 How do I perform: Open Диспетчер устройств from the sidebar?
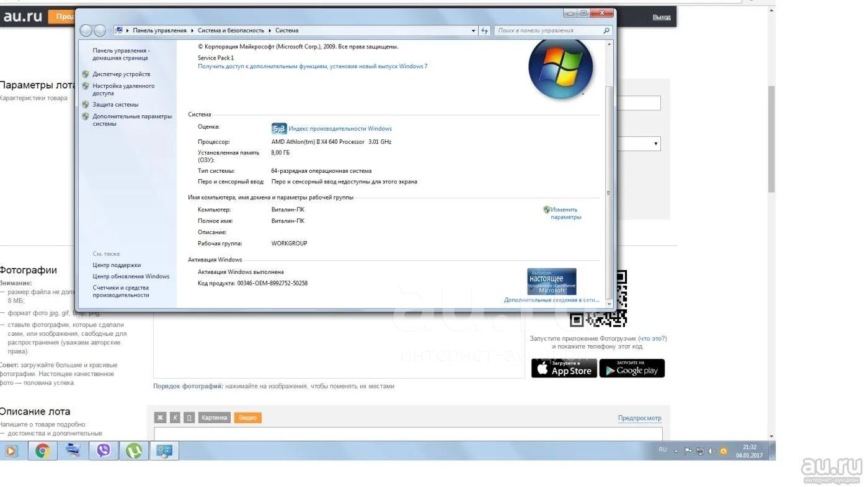pyautogui.click(x=121, y=74)
